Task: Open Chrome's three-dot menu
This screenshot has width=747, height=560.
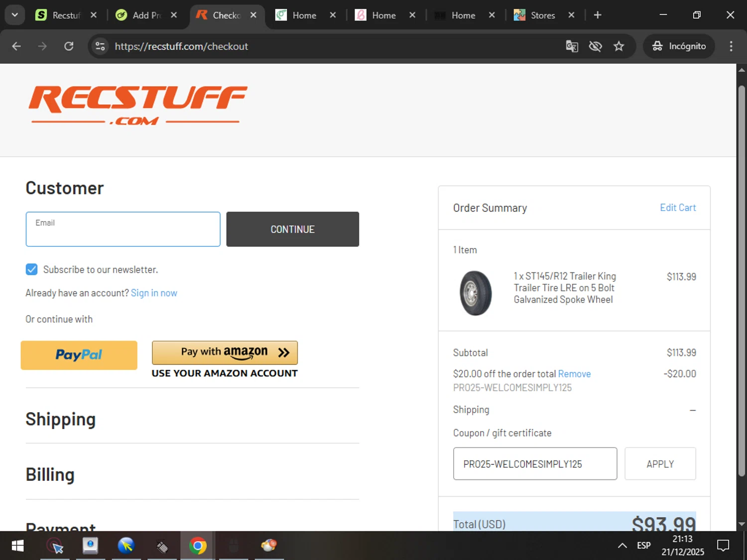Action: (x=731, y=46)
